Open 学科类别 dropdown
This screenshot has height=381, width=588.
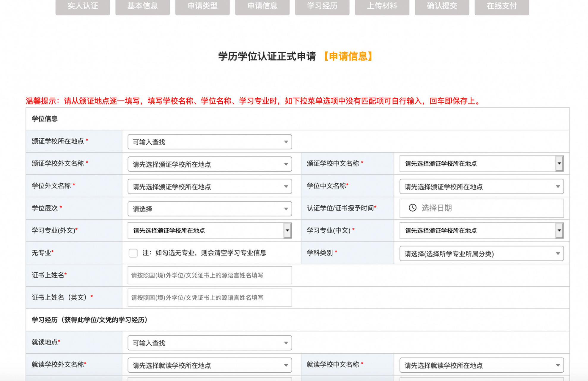pos(482,253)
